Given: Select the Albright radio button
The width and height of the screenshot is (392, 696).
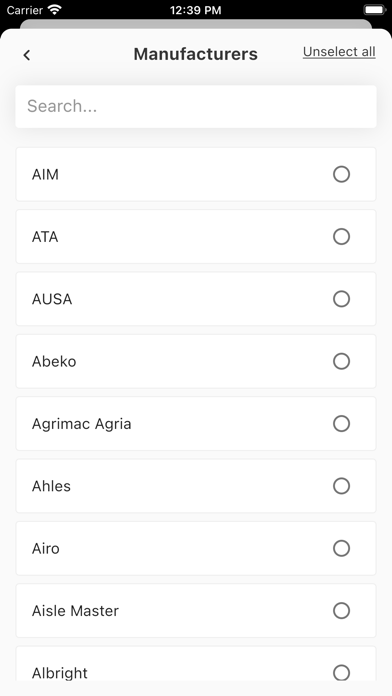Looking at the screenshot, I should pyautogui.click(x=341, y=673).
